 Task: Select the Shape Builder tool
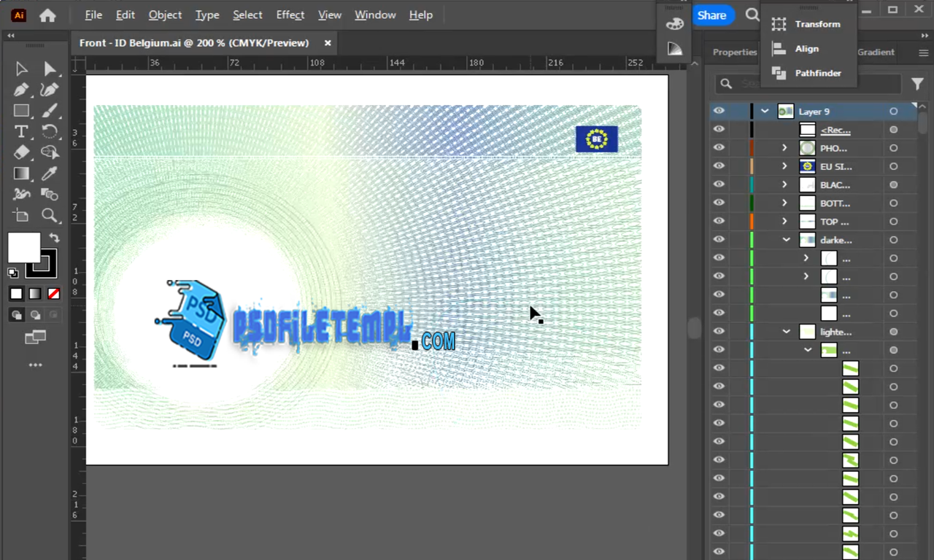(x=50, y=152)
